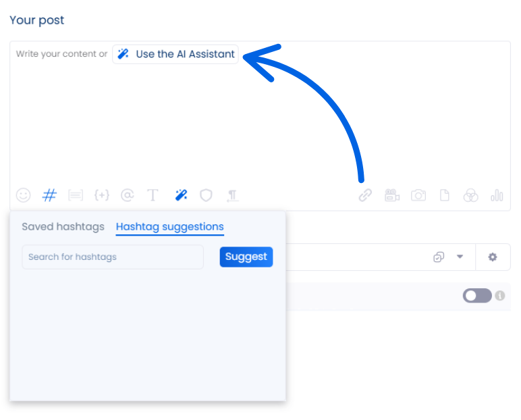
Task: Open the poll bar chart icon
Action: point(497,195)
